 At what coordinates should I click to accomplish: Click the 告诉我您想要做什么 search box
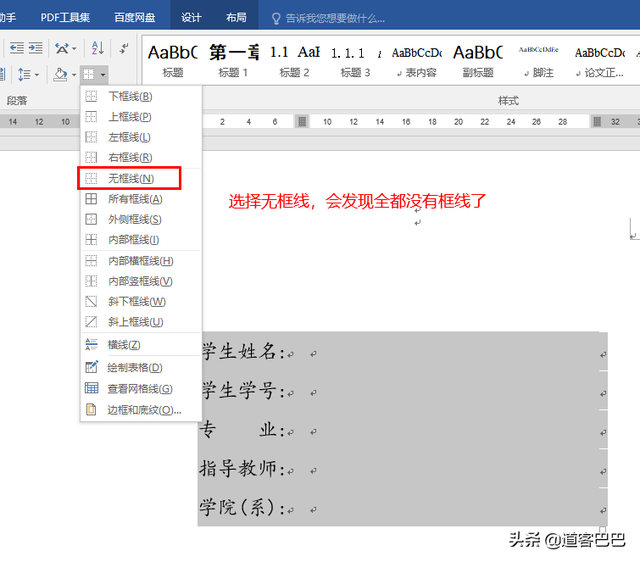click(335, 18)
